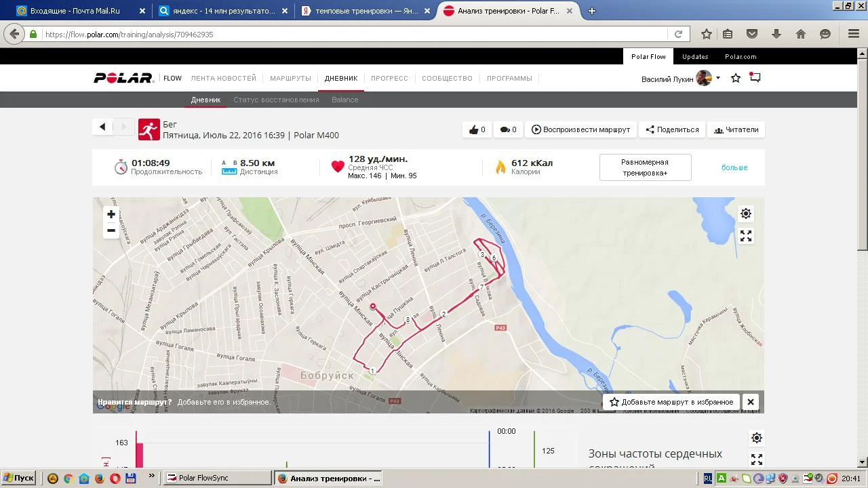Switch to Статус восстановления tab

(276, 100)
